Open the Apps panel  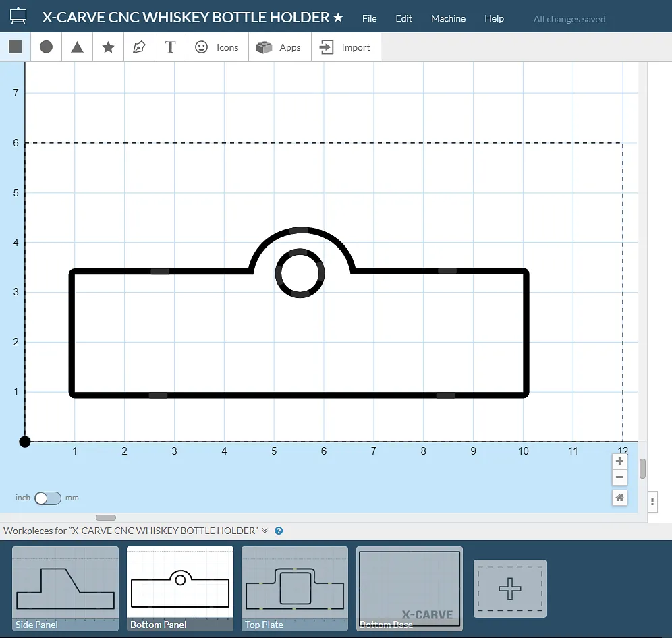tap(279, 47)
